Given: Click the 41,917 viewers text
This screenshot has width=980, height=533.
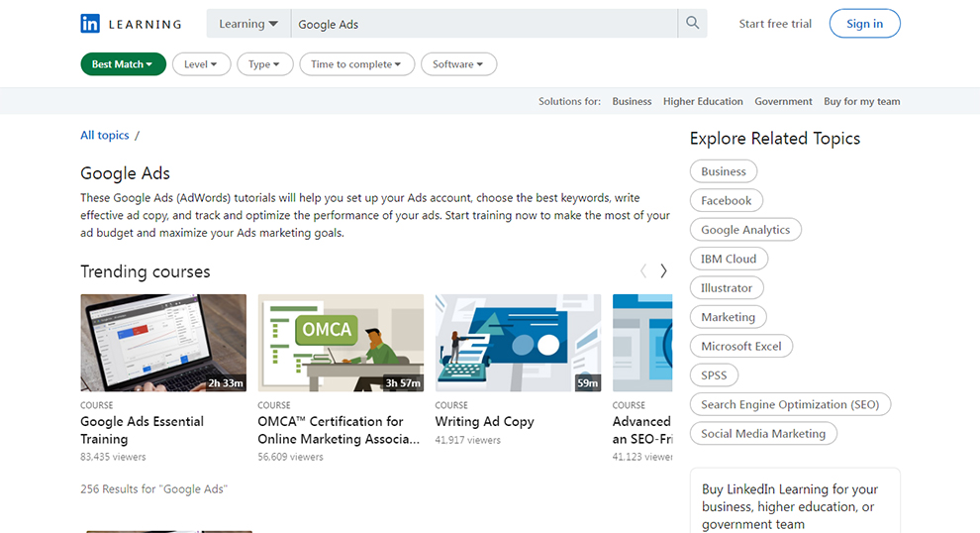Looking at the screenshot, I should pyautogui.click(x=468, y=441).
